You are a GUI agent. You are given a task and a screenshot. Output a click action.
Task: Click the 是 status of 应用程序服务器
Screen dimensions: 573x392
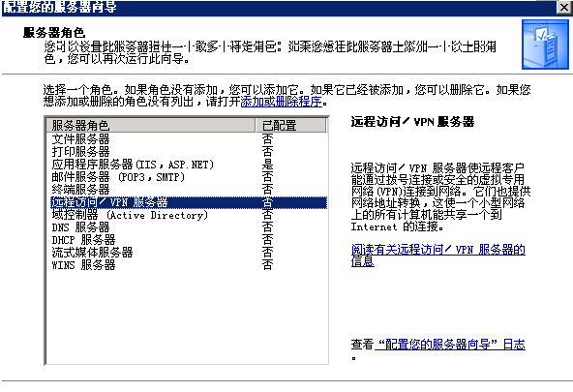(x=267, y=165)
